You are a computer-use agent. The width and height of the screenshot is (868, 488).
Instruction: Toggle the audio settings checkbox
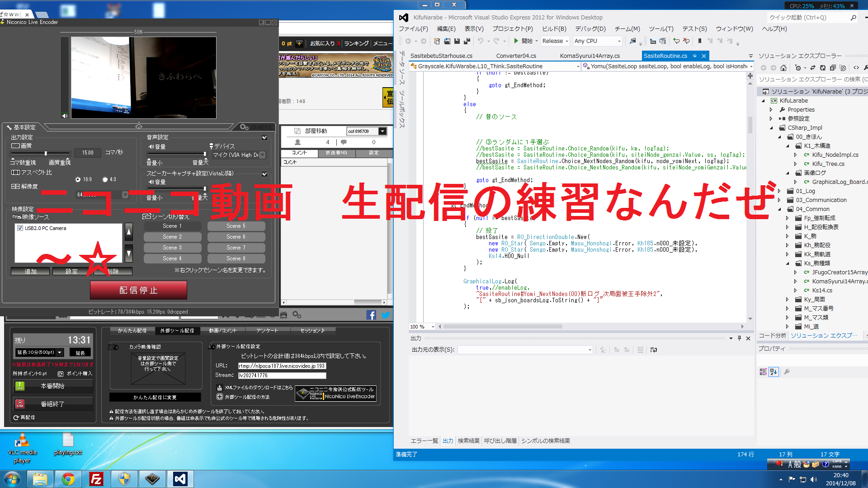coord(264,137)
